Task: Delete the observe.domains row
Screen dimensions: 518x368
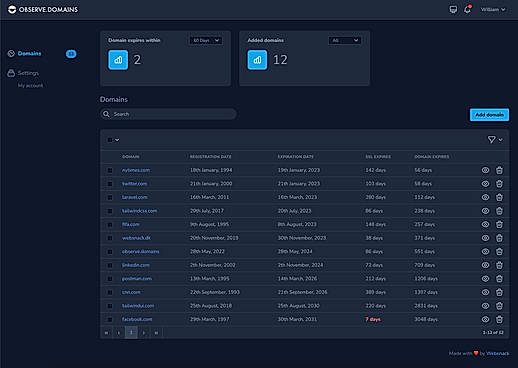Action: 499,252
